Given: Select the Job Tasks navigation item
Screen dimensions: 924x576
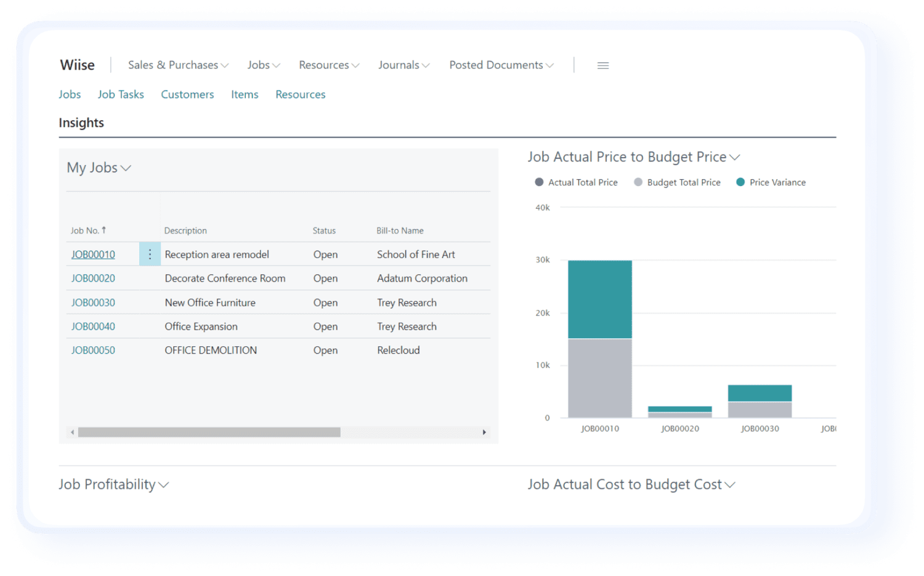Looking at the screenshot, I should tap(121, 94).
